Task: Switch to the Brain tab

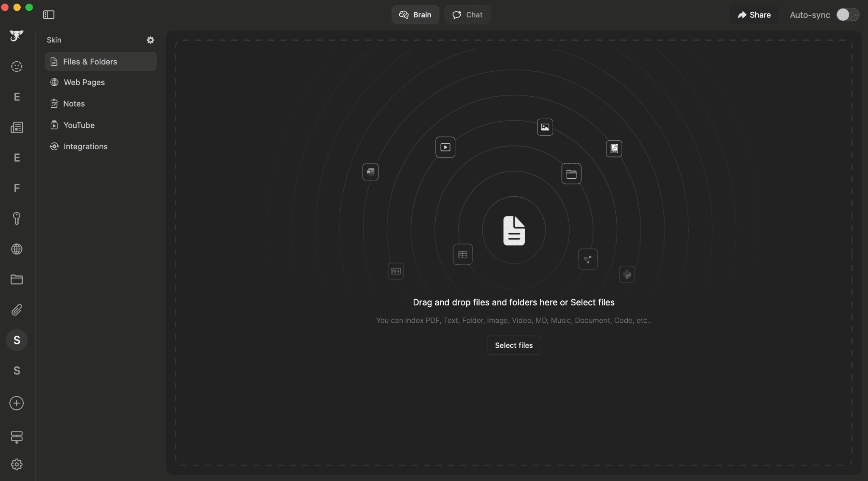Action: [415, 15]
